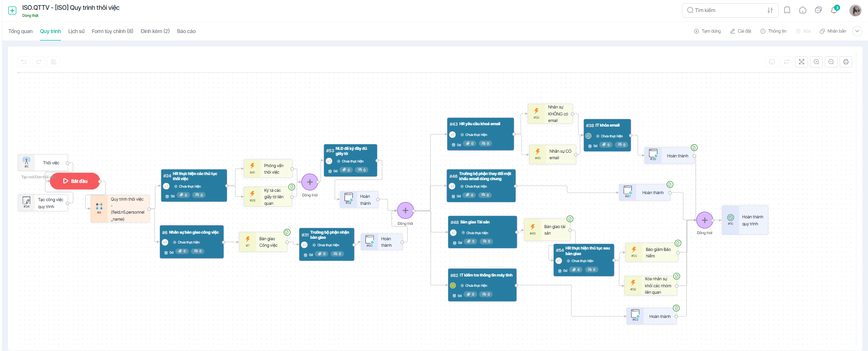Click the print diagram icon
Image resolution: width=868 pixels, height=351 pixels.
pos(846,61)
